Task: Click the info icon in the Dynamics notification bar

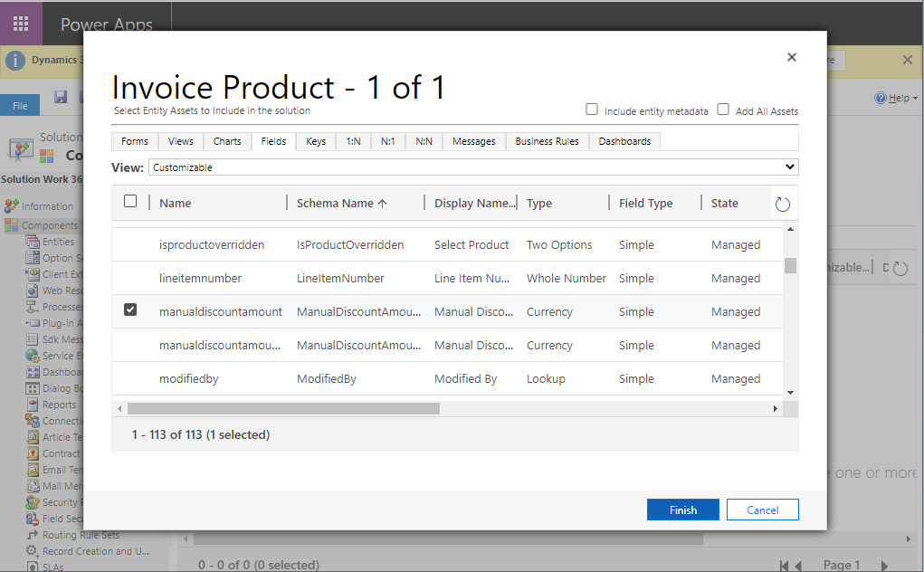Action: click(15, 60)
